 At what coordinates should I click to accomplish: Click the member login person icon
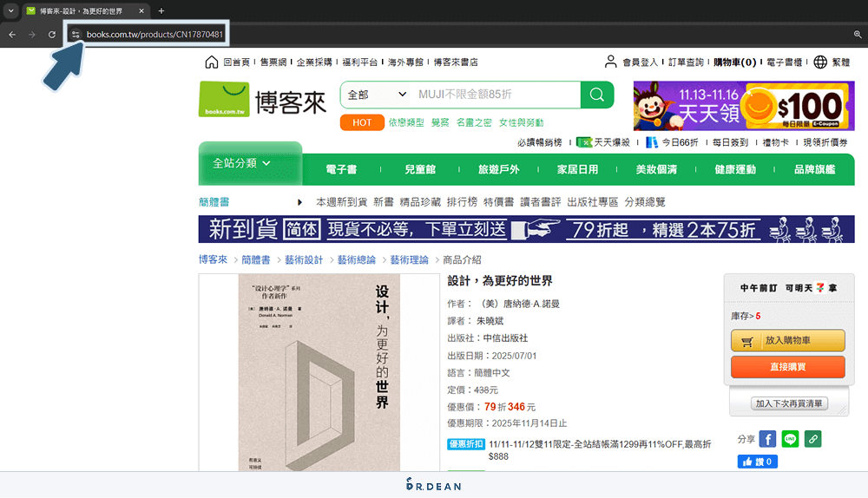click(610, 62)
